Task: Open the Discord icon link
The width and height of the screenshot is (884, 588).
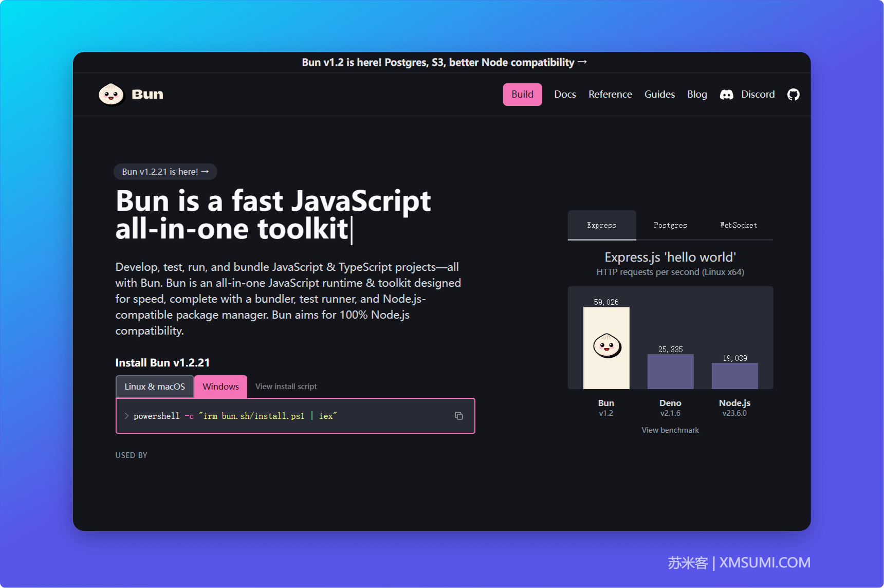Action: (726, 95)
